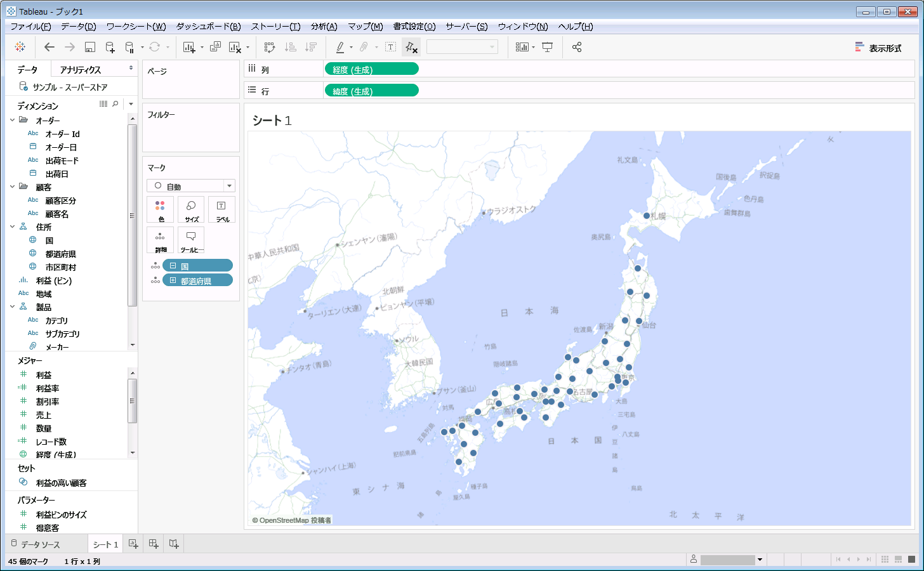The height and width of the screenshot is (571, 924).
Task: Click the highlight pen icon
Action: tap(340, 47)
